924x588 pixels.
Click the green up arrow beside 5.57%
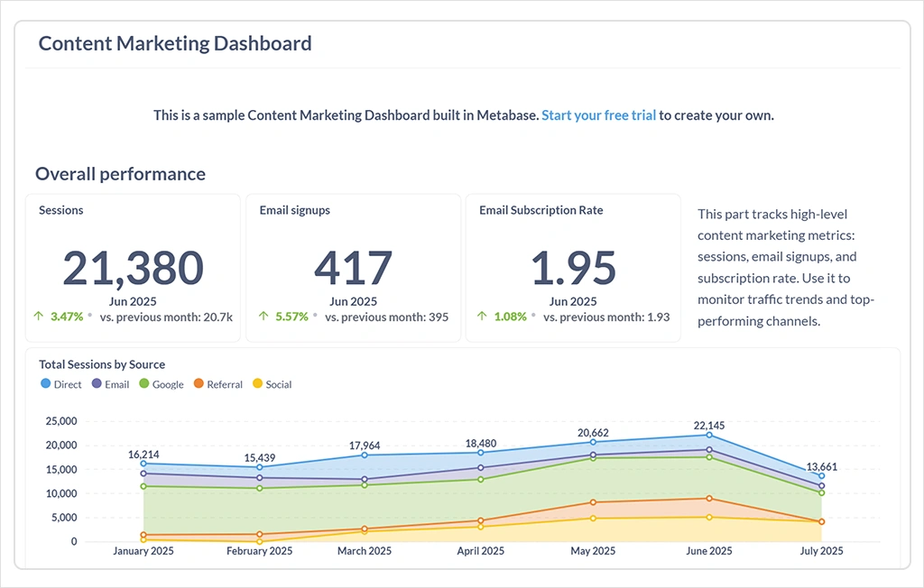(263, 317)
